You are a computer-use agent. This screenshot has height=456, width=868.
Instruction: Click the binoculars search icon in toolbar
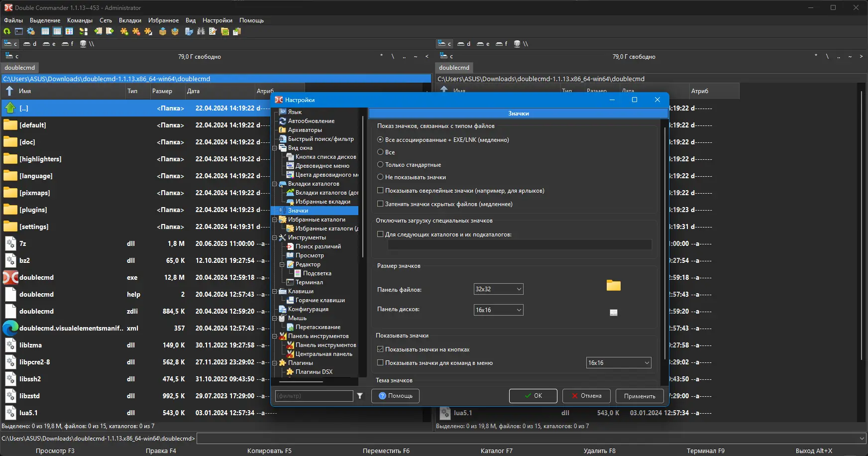[x=201, y=31]
